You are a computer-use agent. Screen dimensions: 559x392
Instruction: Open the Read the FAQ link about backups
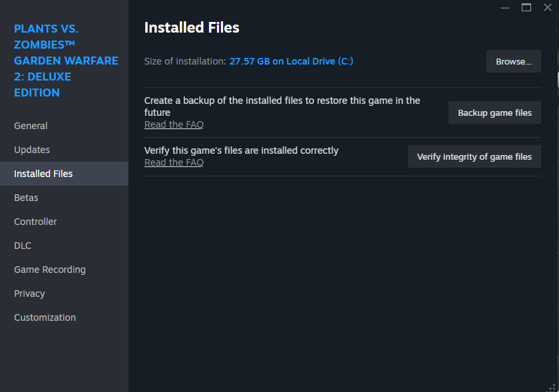click(x=174, y=124)
